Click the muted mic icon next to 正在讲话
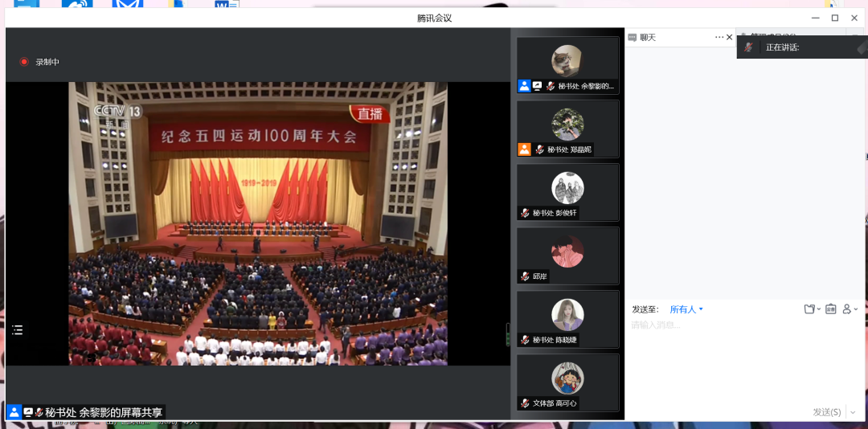Screen dimensions: 868x429 pos(748,47)
